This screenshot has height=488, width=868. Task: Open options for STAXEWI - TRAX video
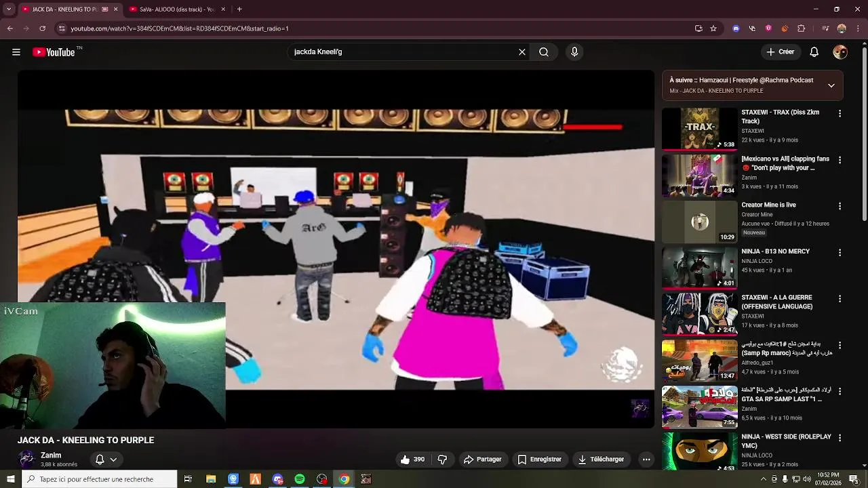tap(840, 114)
